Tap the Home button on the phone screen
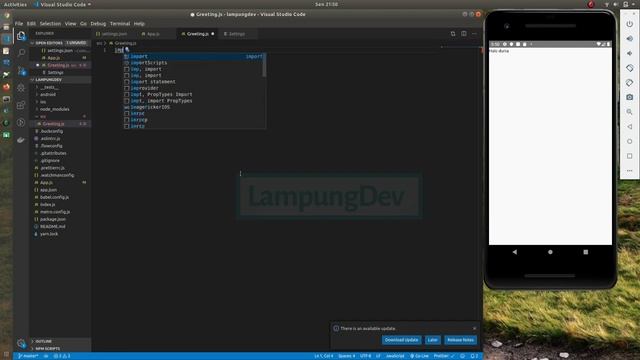This screenshot has width=640, height=360. pyautogui.click(x=550, y=252)
